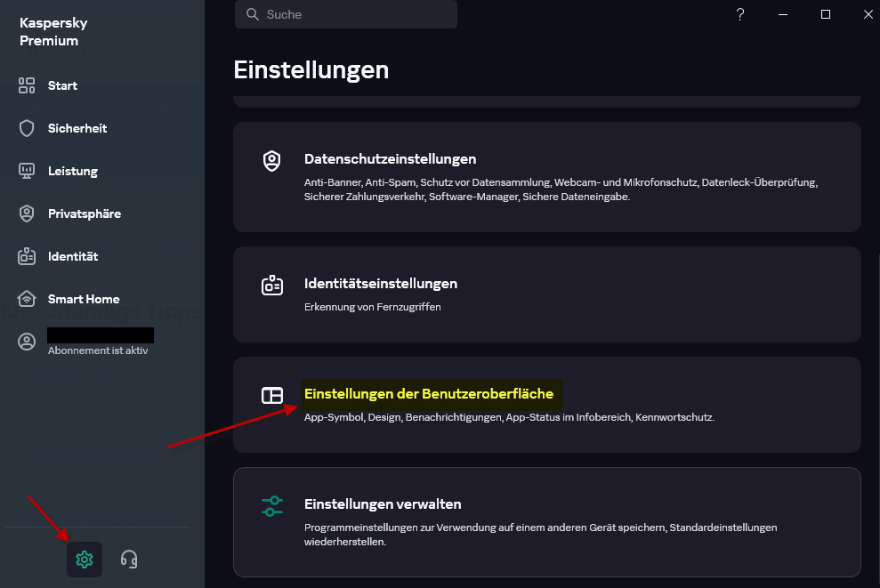
Task: Click the description starting 'App-Symbol, Design'
Action: [x=509, y=417]
